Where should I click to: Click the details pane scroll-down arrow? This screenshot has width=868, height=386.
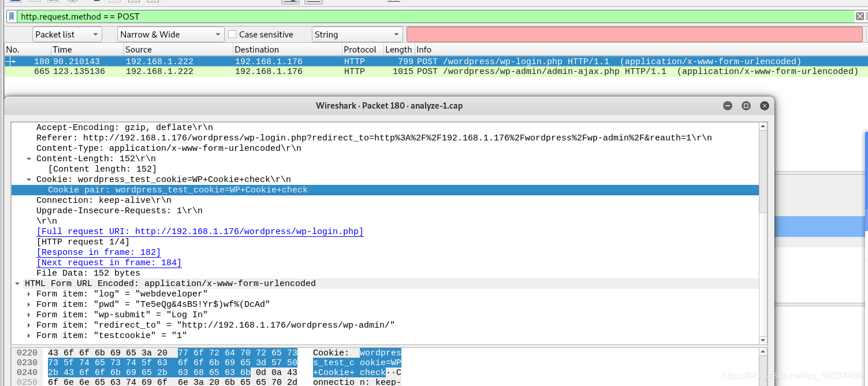click(x=763, y=341)
